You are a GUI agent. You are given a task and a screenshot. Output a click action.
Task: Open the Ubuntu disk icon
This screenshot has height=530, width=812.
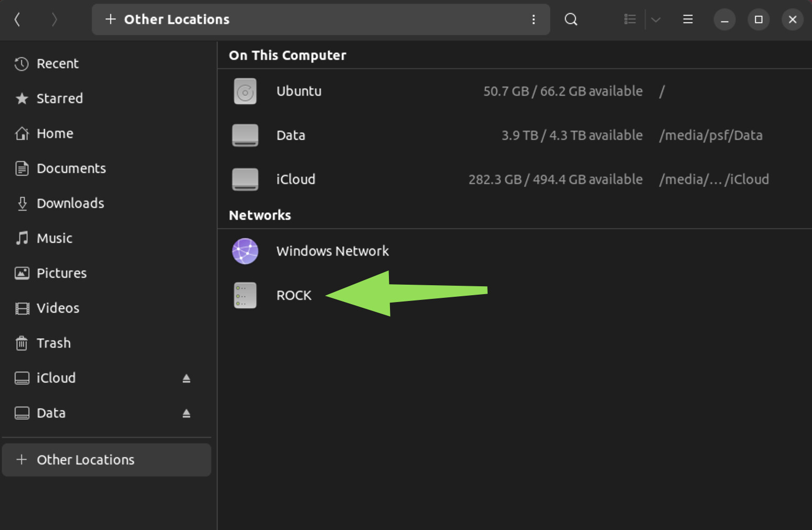[245, 91]
